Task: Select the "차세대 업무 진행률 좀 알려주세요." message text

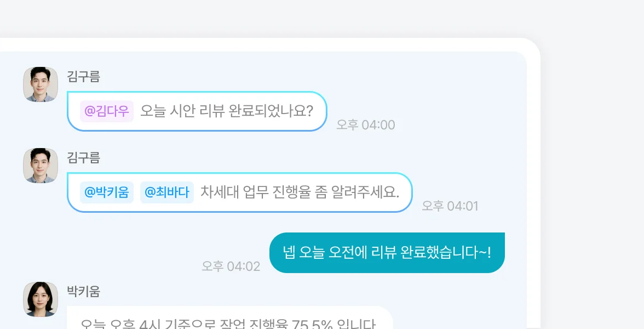Action: point(300,192)
